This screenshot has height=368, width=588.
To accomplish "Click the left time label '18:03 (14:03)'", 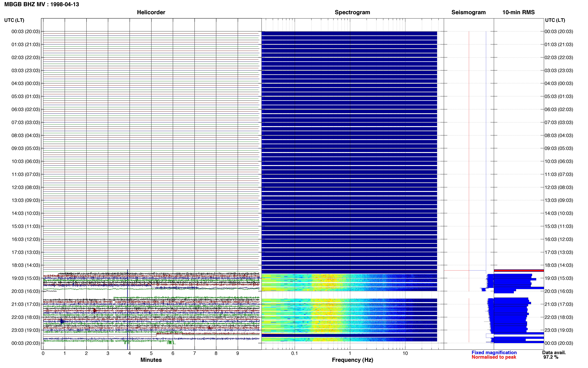I will coord(26,265).
